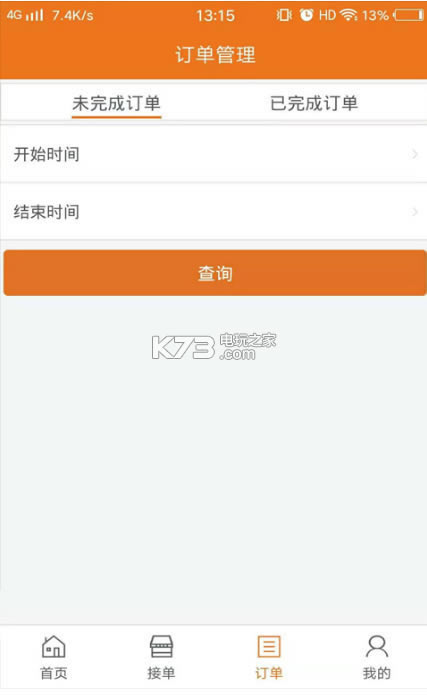The width and height of the screenshot is (427, 695).
Task: Tap the 订单管理 page title
Action: pyautogui.click(x=215, y=55)
